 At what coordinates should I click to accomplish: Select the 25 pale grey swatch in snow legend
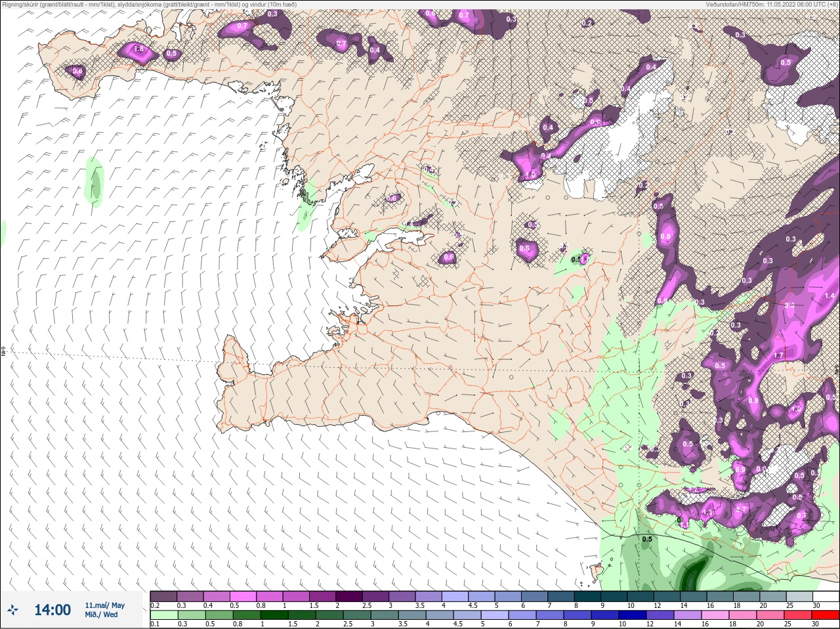799,596
